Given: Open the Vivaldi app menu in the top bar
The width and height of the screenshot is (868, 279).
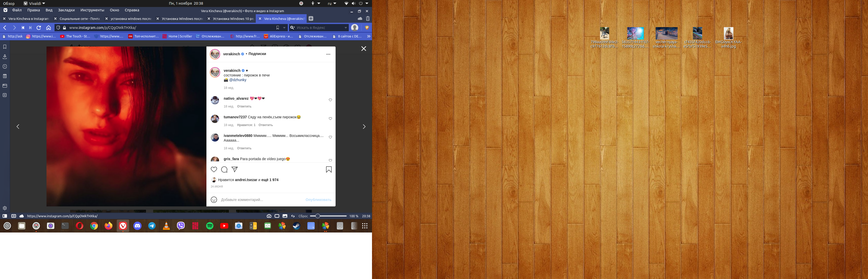Looking at the screenshot, I should 34,3.
